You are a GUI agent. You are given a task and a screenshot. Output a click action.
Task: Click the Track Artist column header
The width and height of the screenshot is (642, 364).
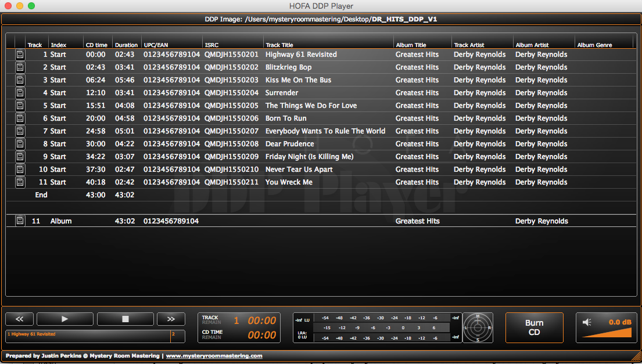[469, 45]
